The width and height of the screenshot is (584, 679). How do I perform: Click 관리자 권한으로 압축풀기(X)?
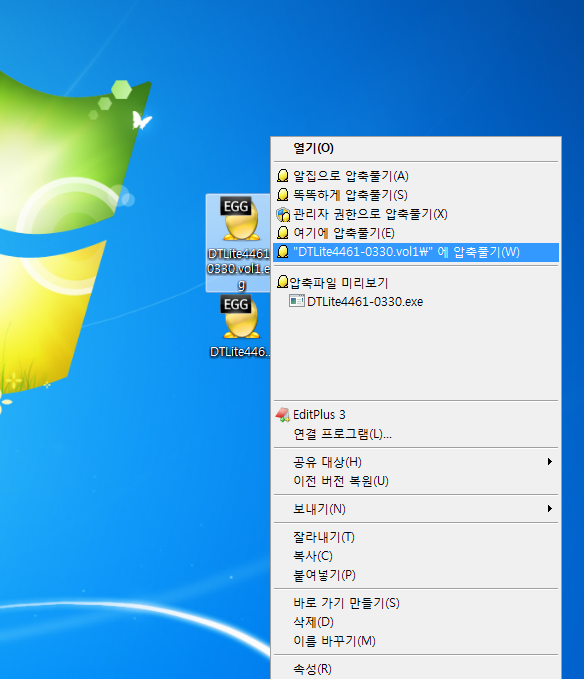click(x=416, y=214)
